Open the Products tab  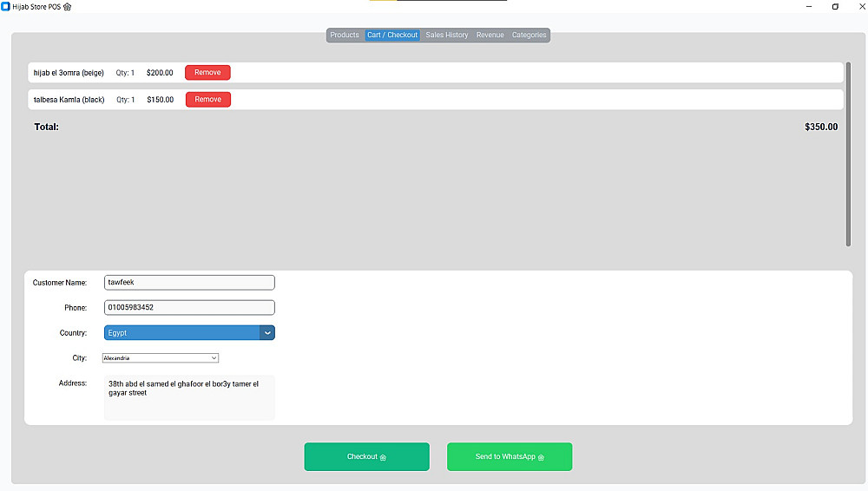click(x=345, y=35)
